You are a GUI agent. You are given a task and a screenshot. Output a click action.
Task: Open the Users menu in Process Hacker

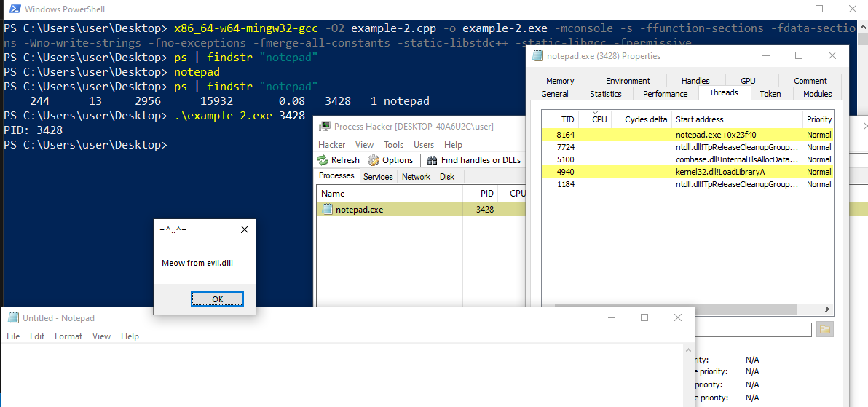(424, 145)
